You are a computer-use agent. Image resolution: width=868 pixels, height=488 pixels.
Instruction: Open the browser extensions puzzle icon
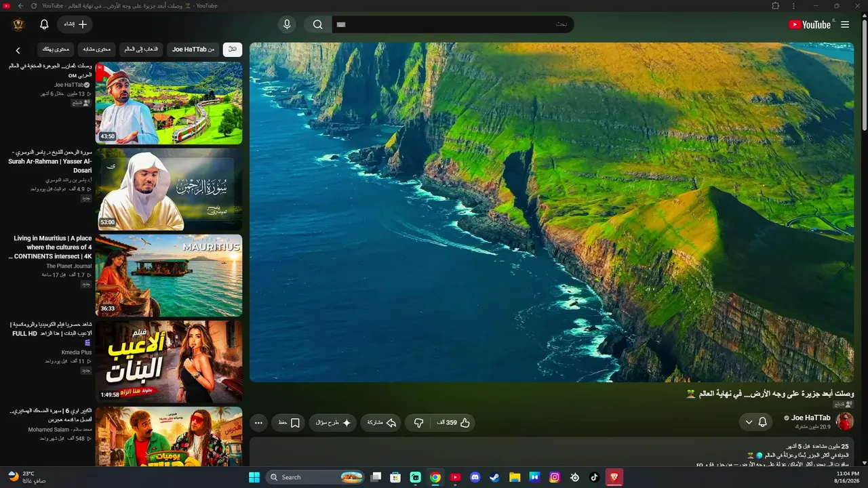(776, 5)
